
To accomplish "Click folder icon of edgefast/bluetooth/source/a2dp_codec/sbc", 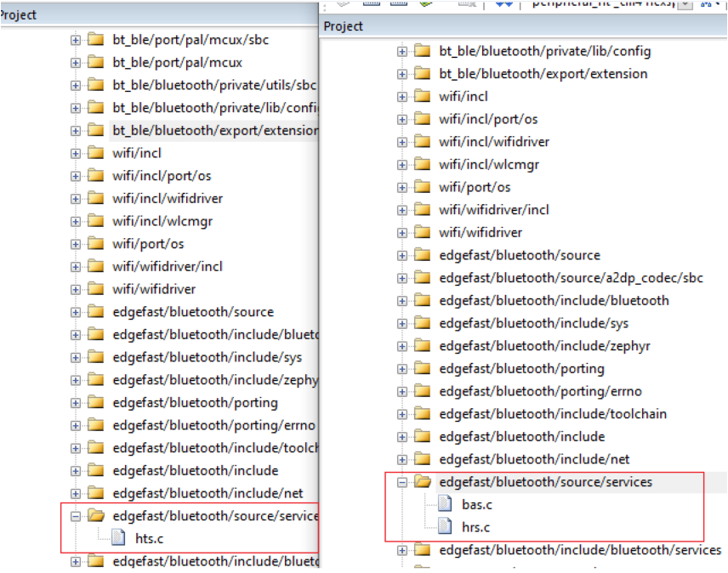I will [423, 278].
